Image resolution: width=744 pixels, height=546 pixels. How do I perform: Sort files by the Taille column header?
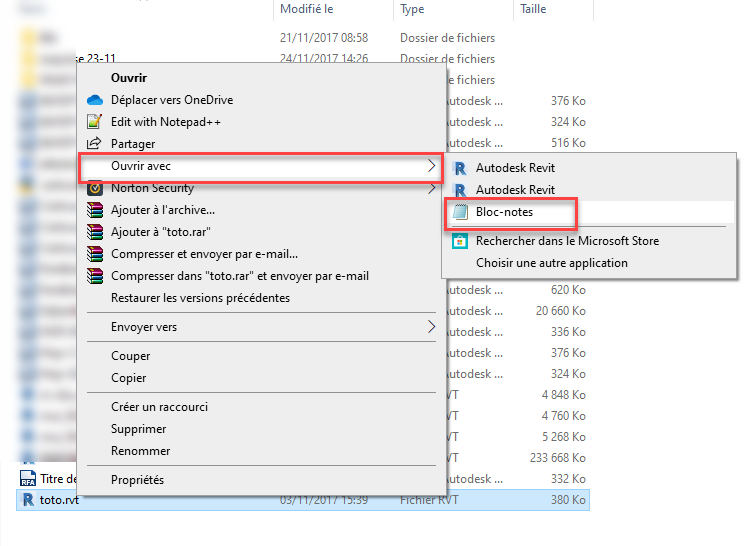pos(533,9)
